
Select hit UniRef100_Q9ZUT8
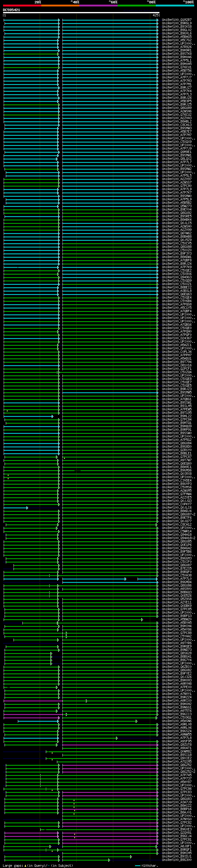coord(177,745)
